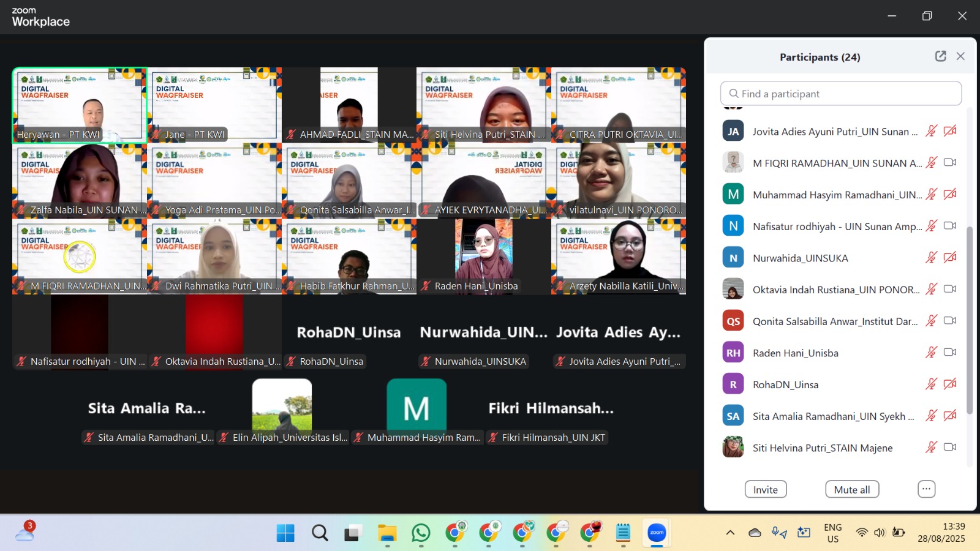
Task: Close the Participants panel
Action: pyautogui.click(x=960, y=56)
